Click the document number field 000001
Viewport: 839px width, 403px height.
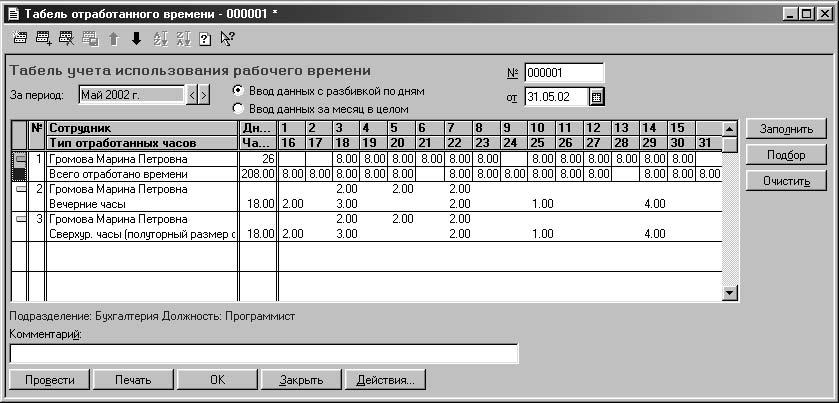click(x=564, y=72)
